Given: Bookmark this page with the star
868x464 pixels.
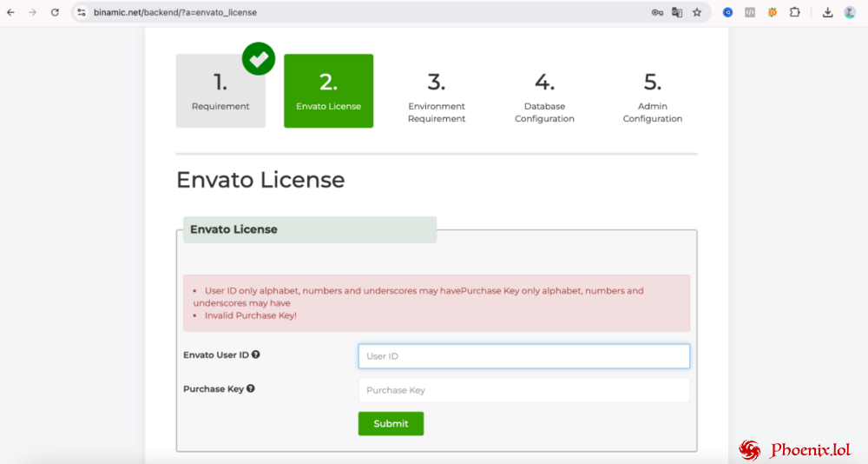Looking at the screenshot, I should pos(697,12).
